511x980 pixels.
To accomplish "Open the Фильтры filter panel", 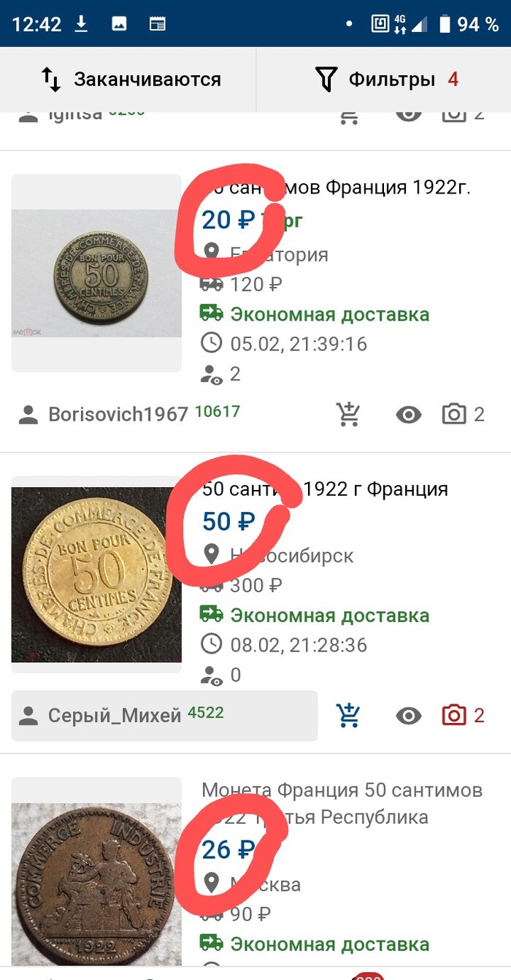I will [x=384, y=79].
